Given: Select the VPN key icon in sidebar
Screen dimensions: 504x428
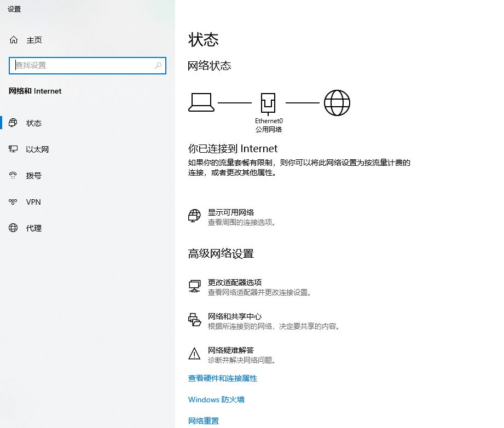Looking at the screenshot, I should click(x=13, y=201).
